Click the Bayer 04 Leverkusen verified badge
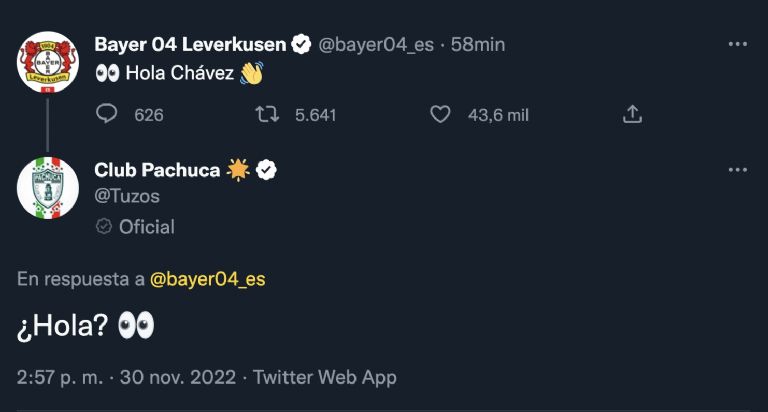Viewport: 768px width, 412px height. point(301,45)
